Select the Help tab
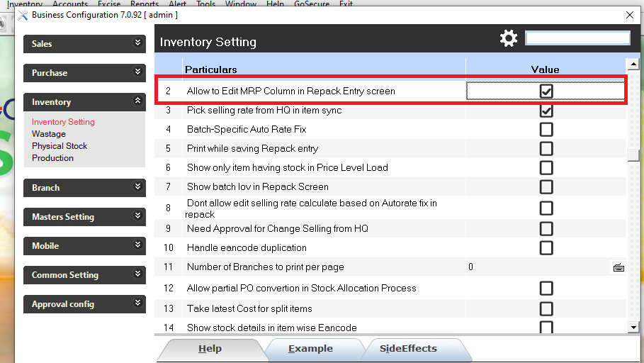 pos(210,349)
